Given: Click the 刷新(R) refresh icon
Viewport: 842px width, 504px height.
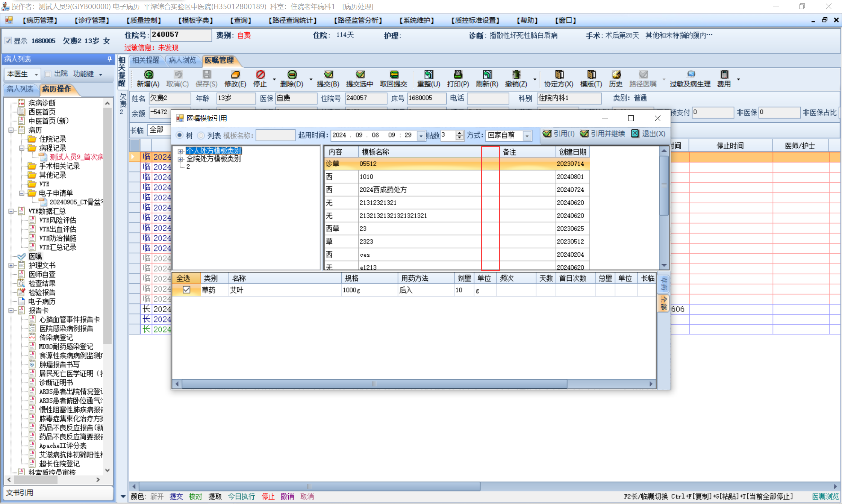Looking at the screenshot, I should click(487, 75).
